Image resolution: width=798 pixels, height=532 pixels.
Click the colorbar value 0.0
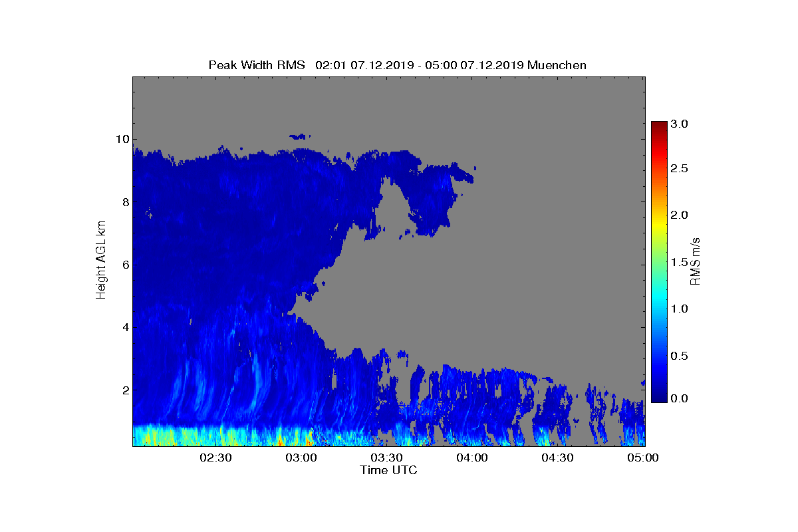[678, 398]
